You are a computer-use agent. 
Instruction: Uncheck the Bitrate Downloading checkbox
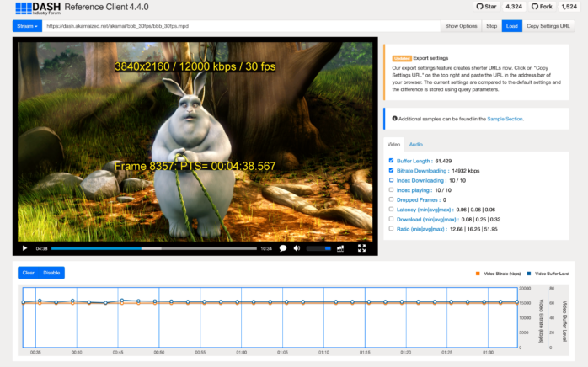pyautogui.click(x=391, y=170)
